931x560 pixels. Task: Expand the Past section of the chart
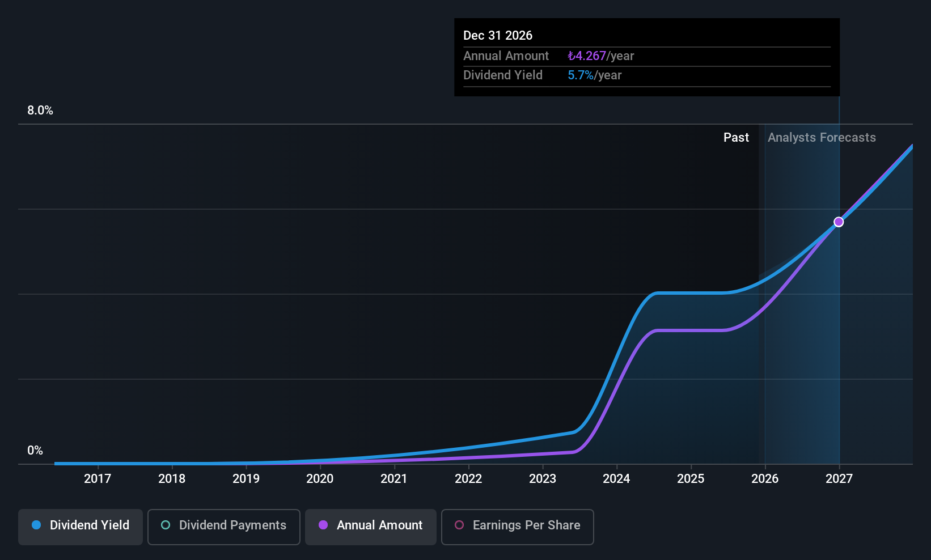pos(736,137)
